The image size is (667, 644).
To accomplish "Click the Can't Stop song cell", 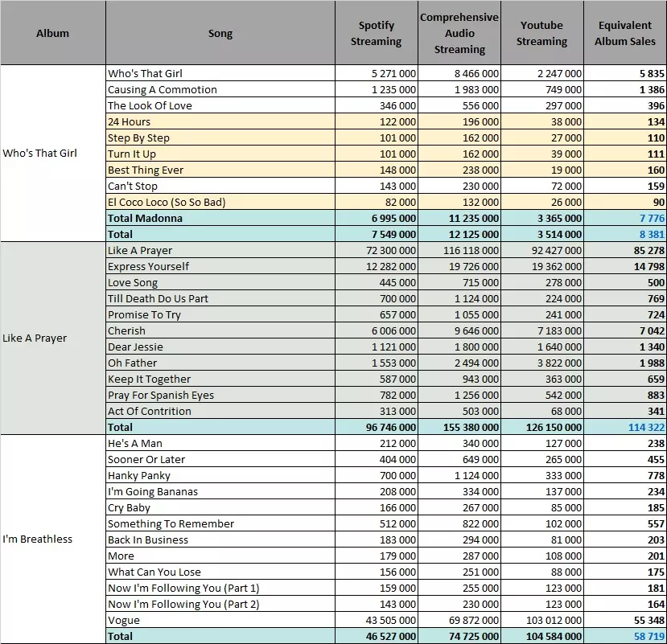I will pyautogui.click(x=220, y=187).
